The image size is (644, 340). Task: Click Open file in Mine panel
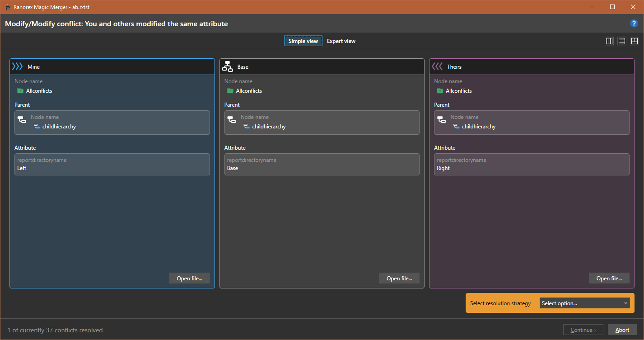pyautogui.click(x=190, y=278)
